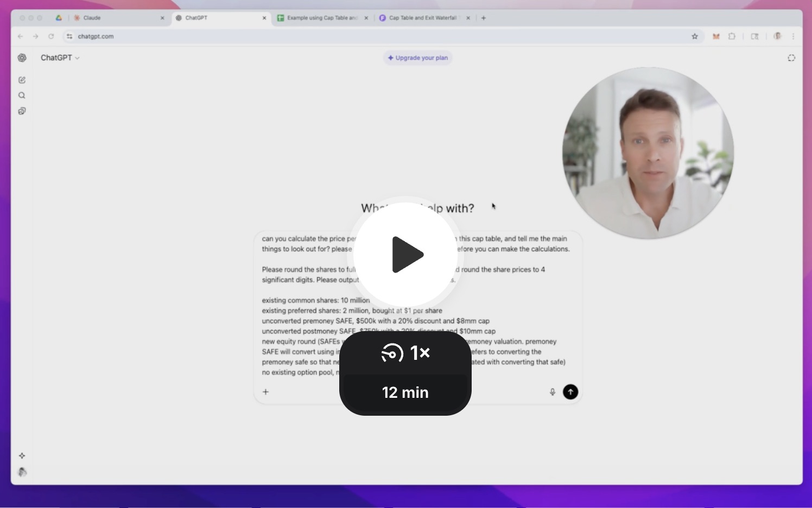
Task: Open the user profile avatar in sidebar
Action: click(x=22, y=472)
